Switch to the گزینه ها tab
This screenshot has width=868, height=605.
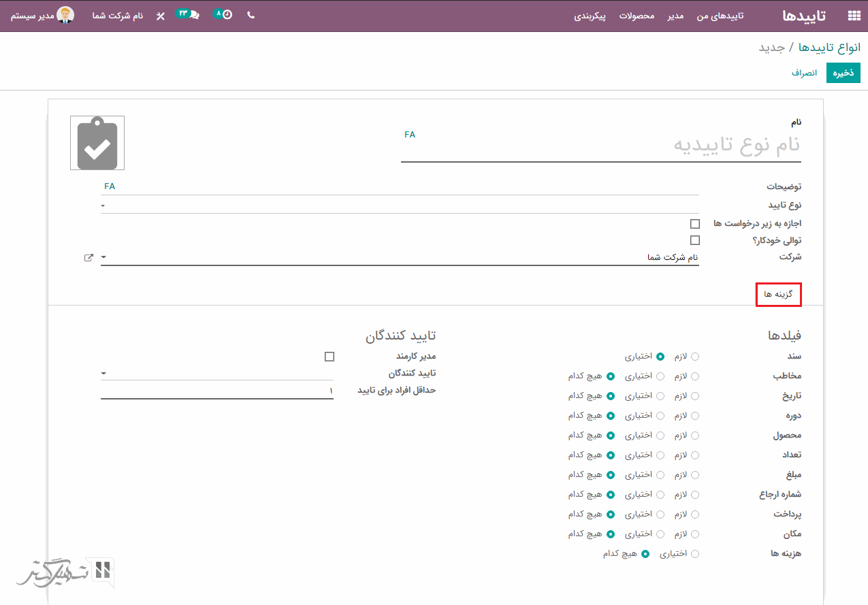[x=778, y=295]
